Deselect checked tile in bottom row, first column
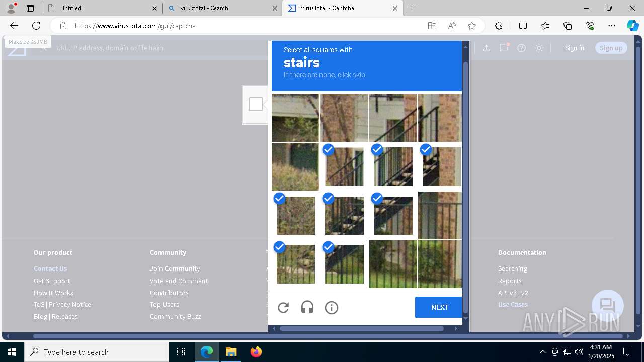The height and width of the screenshot is (362, 644). click(x=296, y=264)
